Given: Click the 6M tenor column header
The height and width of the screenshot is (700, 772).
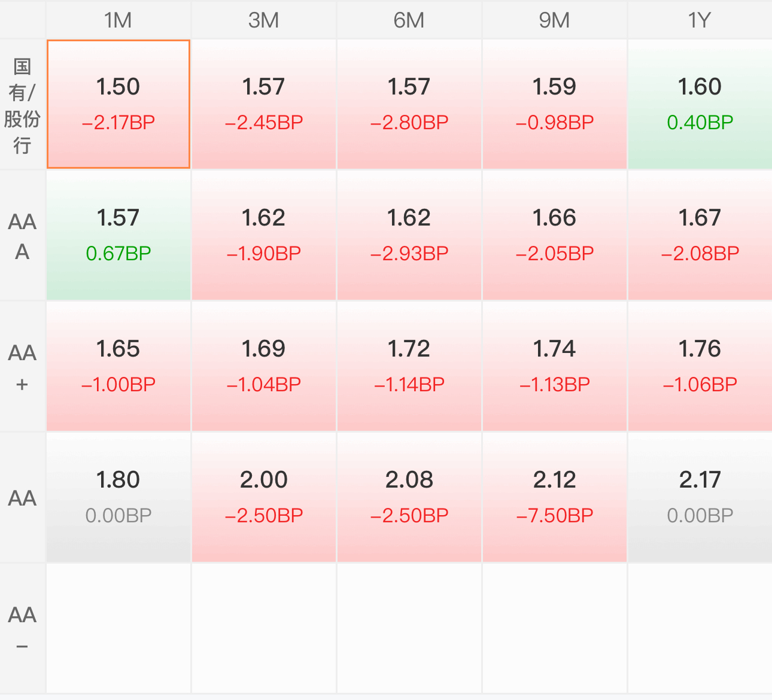Looking at the screenshot, I should coord(409,20).
